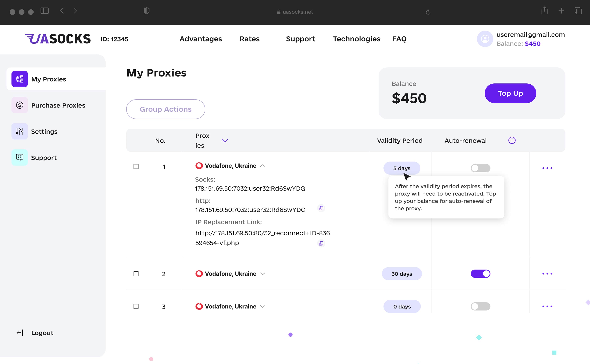This screenshot has height=364, width=590.
Task: Open three-dot menu for proxy 1
Action: (547, 168)
